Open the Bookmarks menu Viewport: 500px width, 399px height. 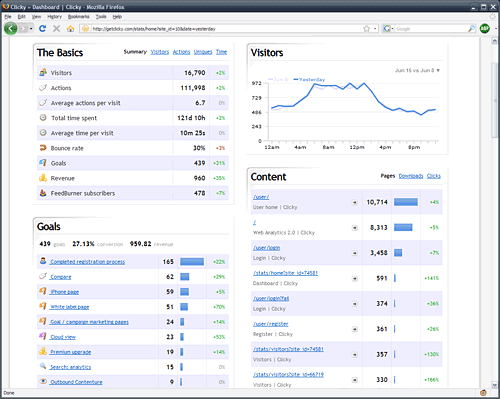coord(79,16)
